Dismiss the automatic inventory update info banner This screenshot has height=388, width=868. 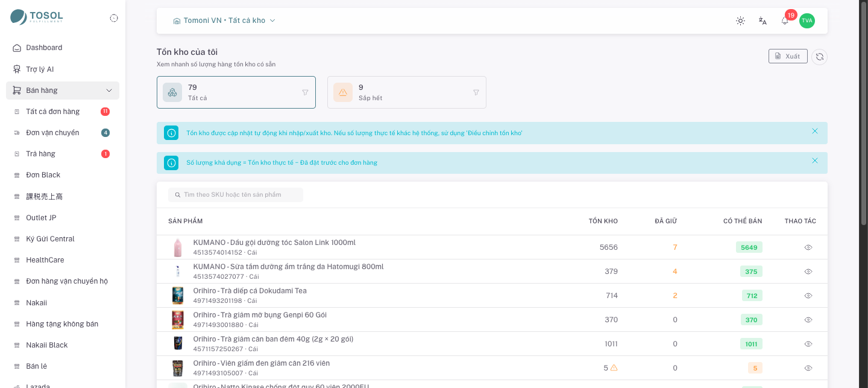815,131
